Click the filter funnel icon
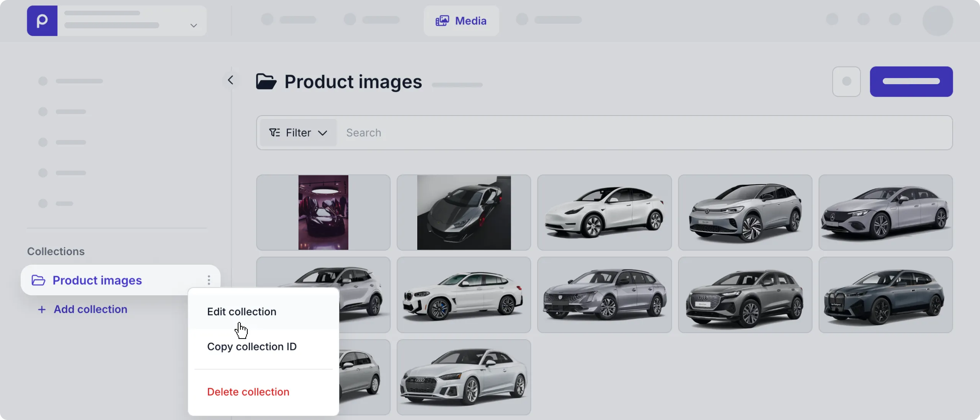The image size is (980, 420). pyautogui.click(x=274, y=133)
